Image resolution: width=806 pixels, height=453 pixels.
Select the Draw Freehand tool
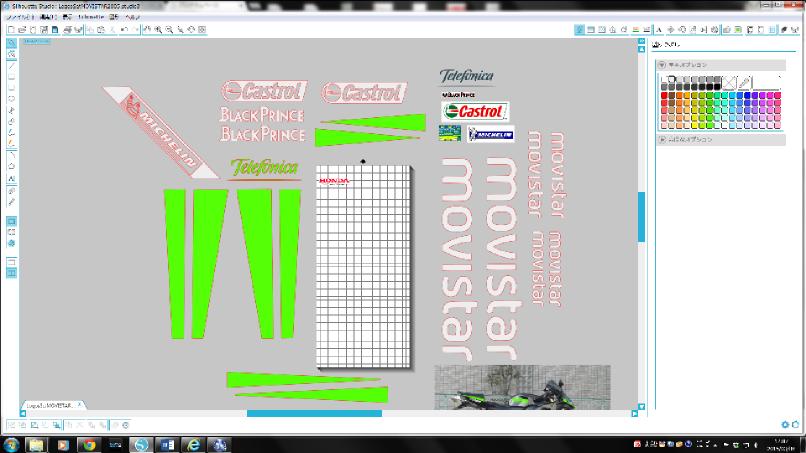[x=11, y=133]
